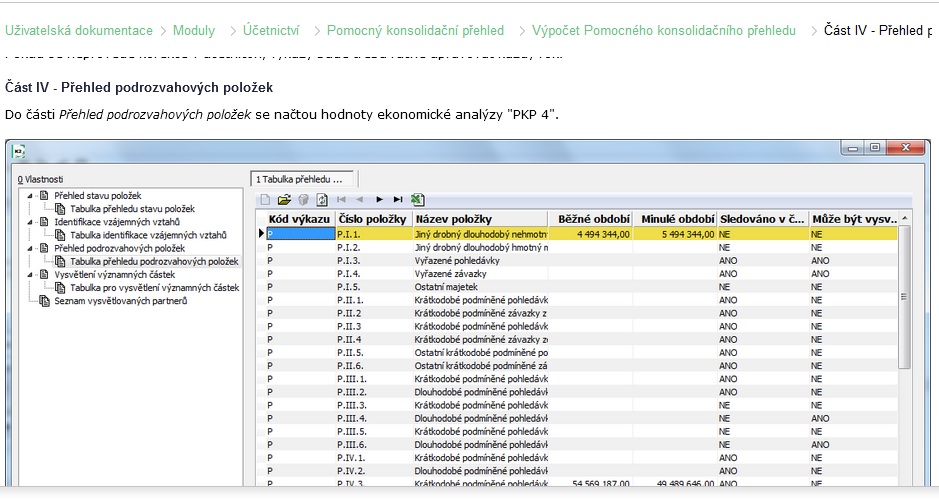Open Pomocný konsolidační přehled breadcrumb link
This screenshot has width=939, height=499.
(x=415, y=31)
